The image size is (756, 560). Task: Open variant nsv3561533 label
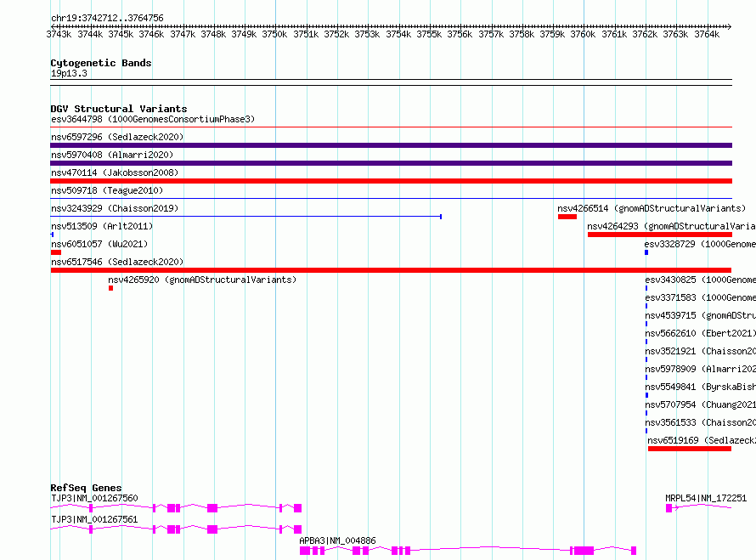click(700, 422)
